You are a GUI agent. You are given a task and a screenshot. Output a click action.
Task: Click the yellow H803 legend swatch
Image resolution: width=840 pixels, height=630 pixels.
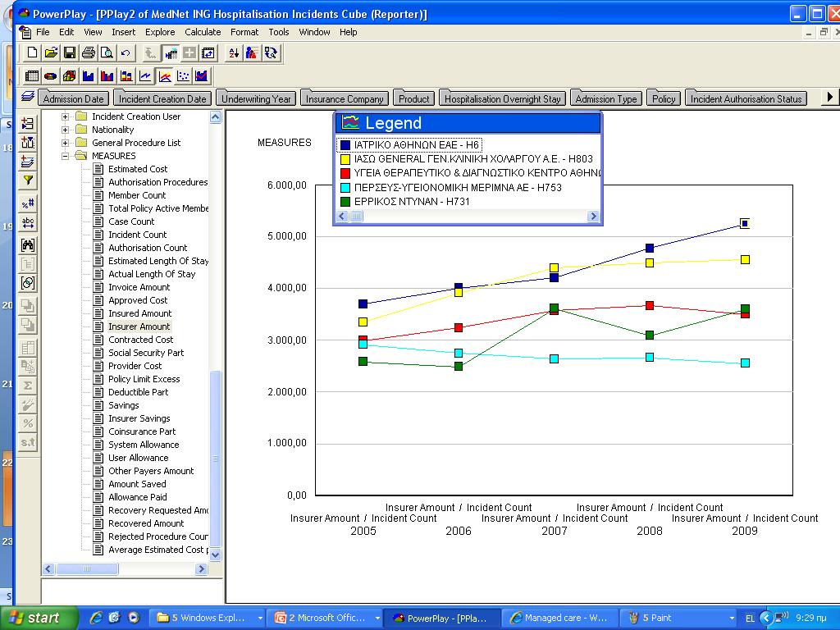click(x=345, y=159)
